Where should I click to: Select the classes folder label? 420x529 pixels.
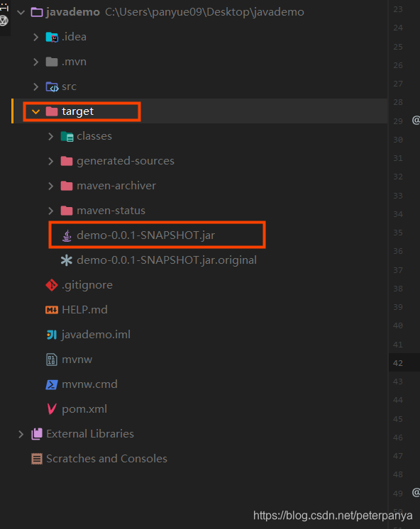[94, 136]
